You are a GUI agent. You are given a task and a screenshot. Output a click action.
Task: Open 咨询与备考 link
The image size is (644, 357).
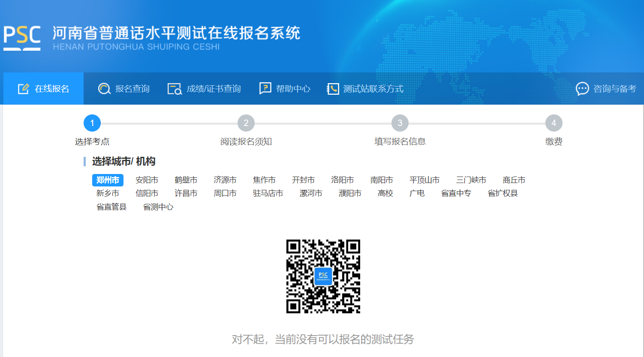[x=606, y=89]
